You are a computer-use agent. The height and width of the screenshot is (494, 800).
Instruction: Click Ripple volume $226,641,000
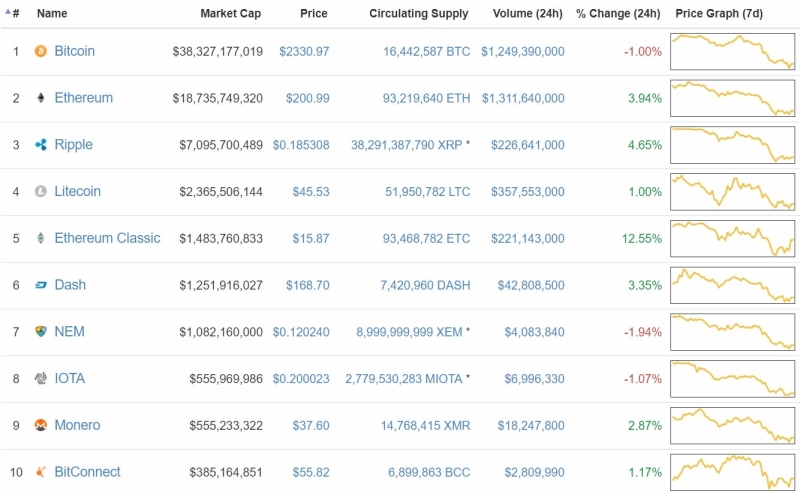click(x=528, y=145)
